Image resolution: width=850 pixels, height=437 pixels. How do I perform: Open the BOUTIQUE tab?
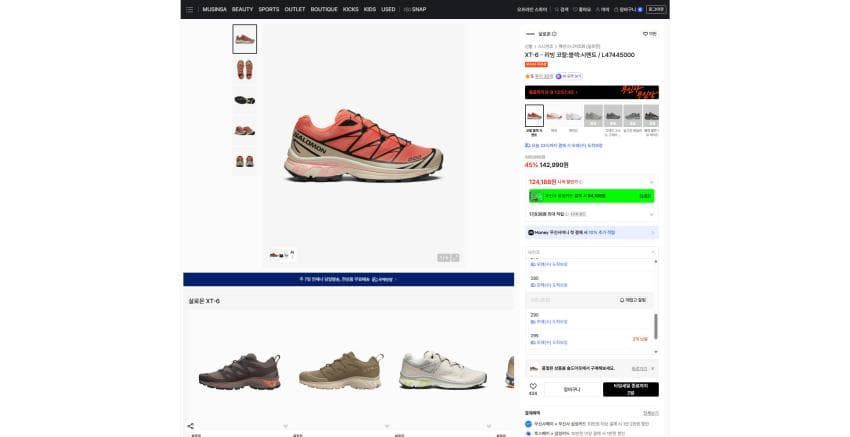pyautogui.click(x=324, y=9)
